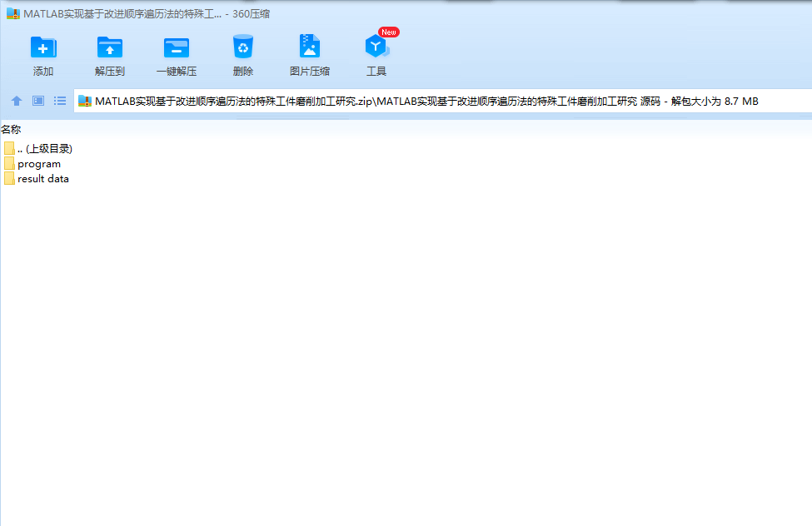Open the 工具 (Tools) icon with New badge
This screenshot has height=526, width=812.
376,47
